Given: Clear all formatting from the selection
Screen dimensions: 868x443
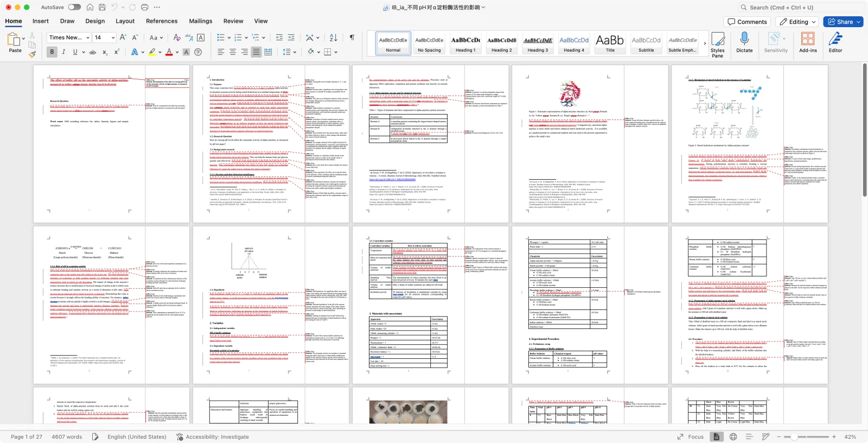Looking at the screenshot, I should (x=177, y=37).
